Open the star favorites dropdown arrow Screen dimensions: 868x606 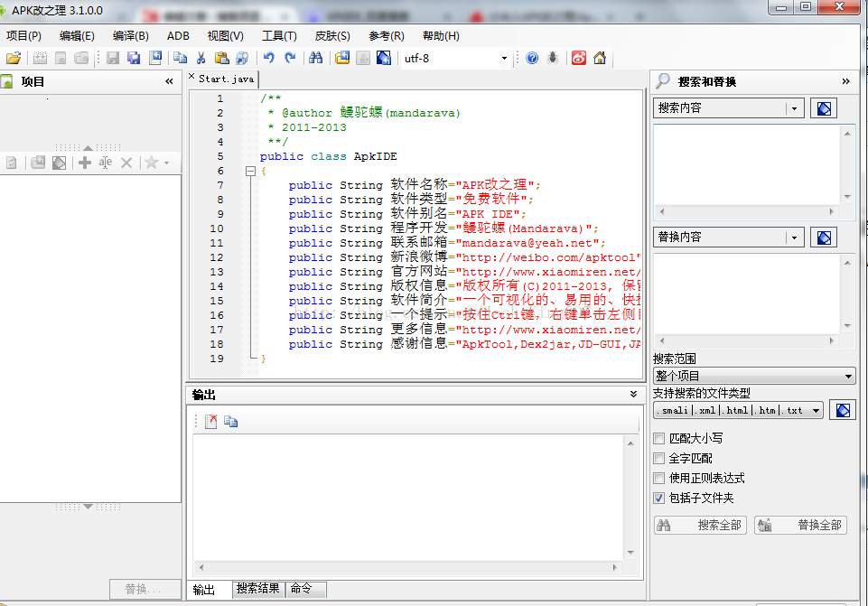point(166,163)
